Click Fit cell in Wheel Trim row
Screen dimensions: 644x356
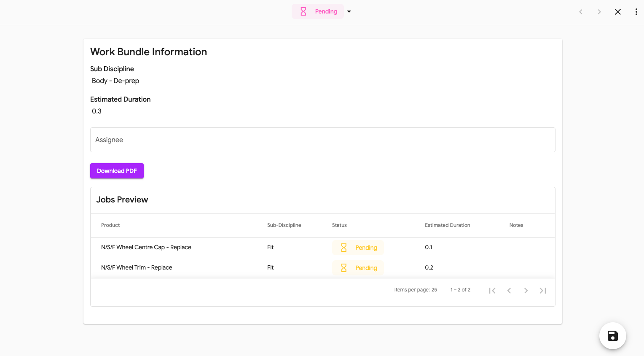271,267
